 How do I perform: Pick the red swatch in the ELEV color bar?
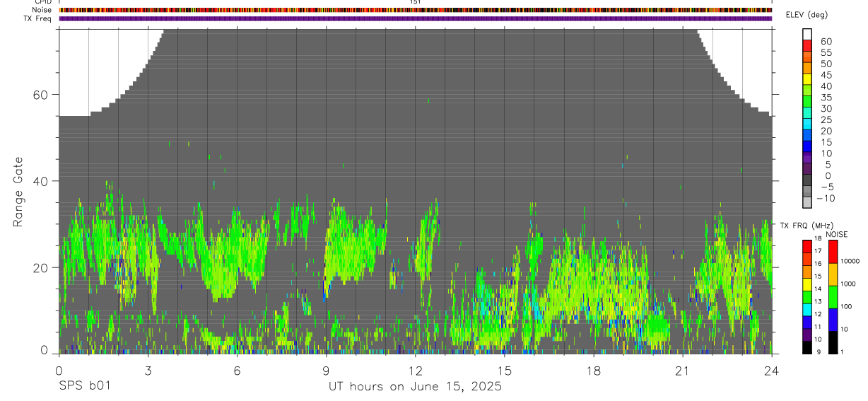point(807,45)
